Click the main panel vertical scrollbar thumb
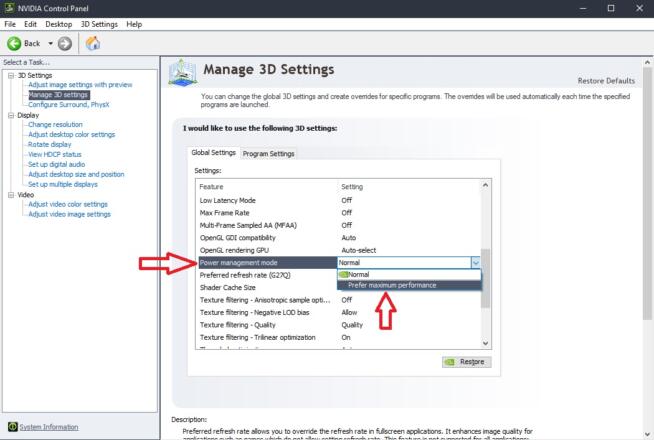 (647, 194)
